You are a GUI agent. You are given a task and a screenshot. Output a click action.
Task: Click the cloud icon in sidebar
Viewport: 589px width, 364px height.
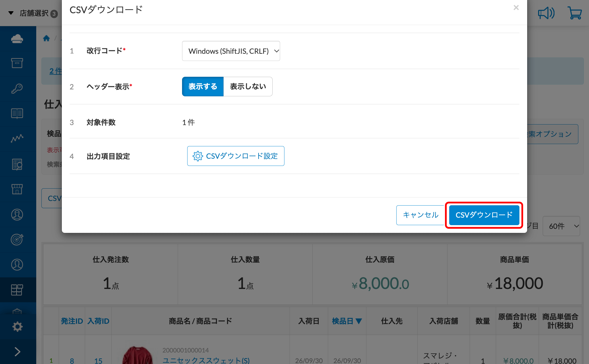17,39
